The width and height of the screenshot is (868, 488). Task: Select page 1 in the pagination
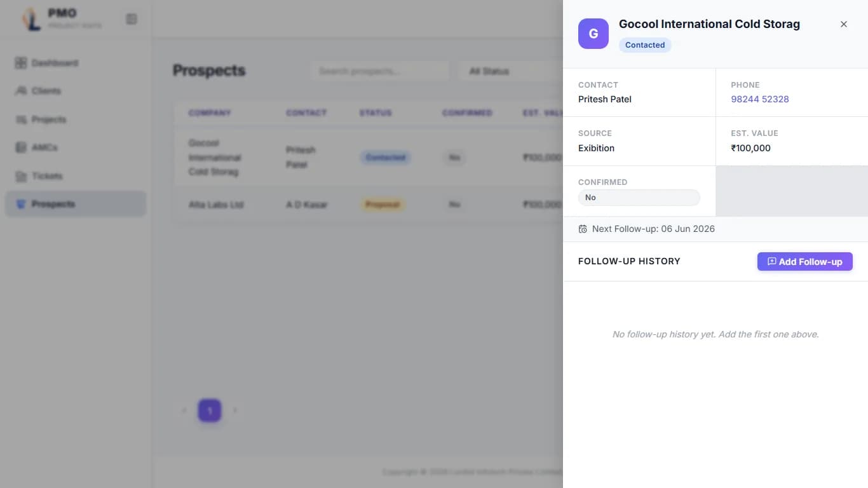(210, 410)
